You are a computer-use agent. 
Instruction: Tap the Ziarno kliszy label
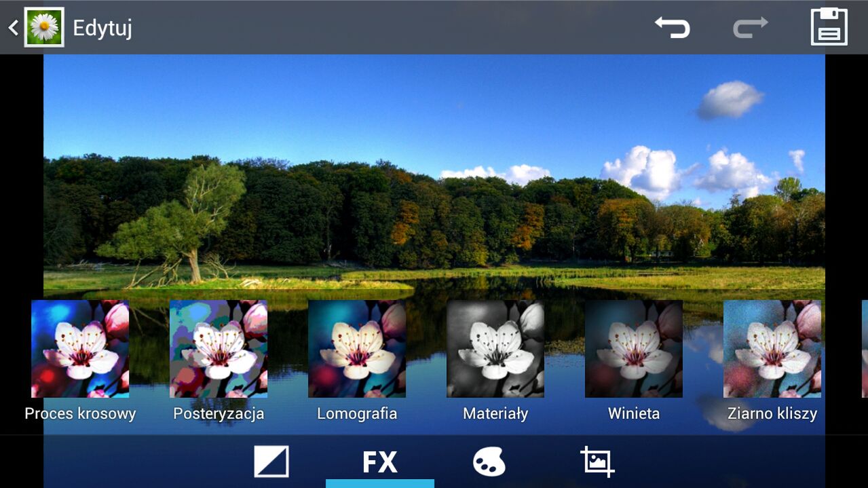tap(772, 413)
